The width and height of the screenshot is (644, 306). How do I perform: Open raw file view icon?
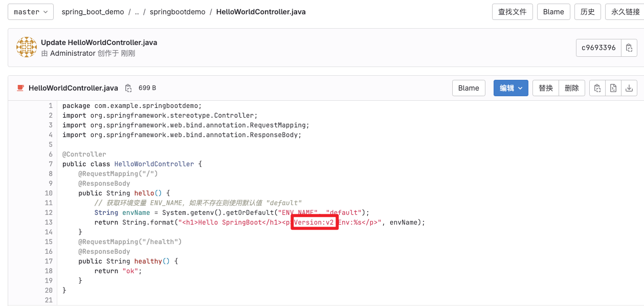(x=613, y=88)
